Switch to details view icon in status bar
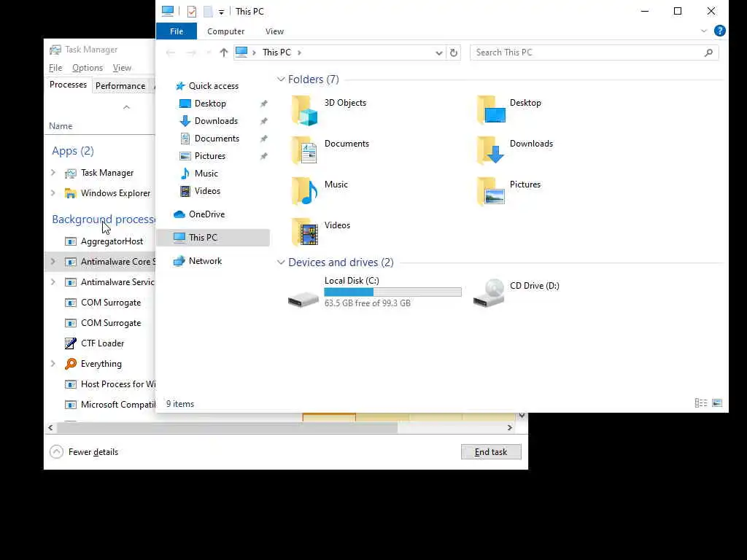The image size is (747, 560). click(701, 403)
